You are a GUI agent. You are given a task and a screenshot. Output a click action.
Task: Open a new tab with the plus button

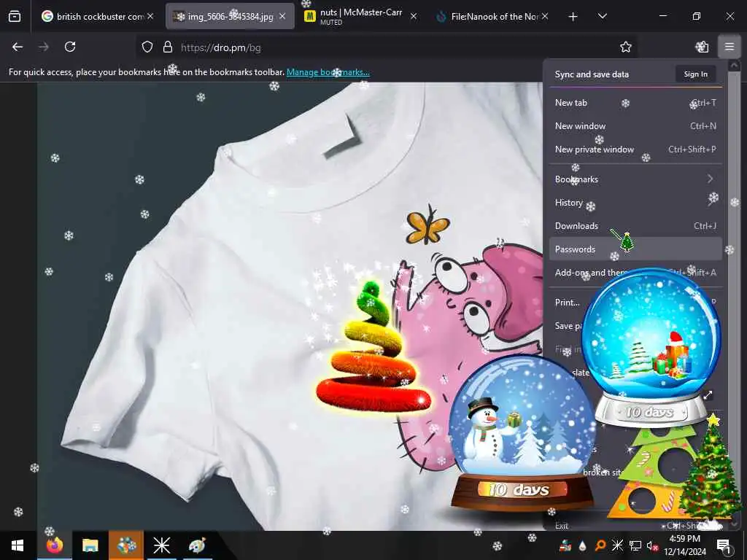[x=573, y=16]
